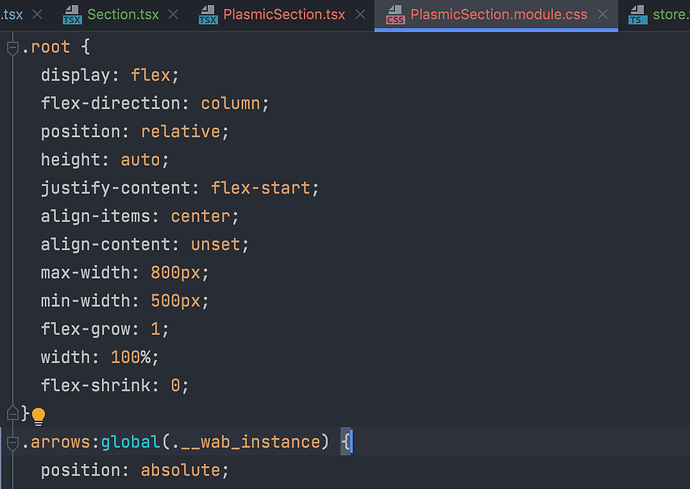This screenshot has width=690, height=489.
Task: Close the leftmost partially visible .tsx tab
Action: [x=37, y=16]
